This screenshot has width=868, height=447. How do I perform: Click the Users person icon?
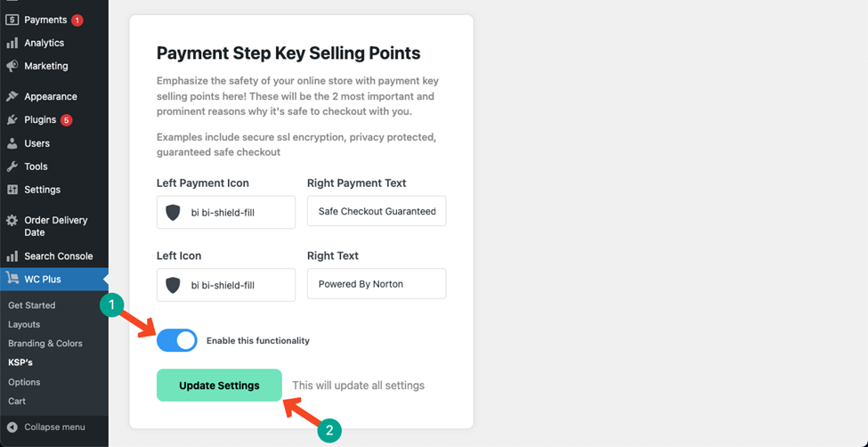tap(12, 143)
